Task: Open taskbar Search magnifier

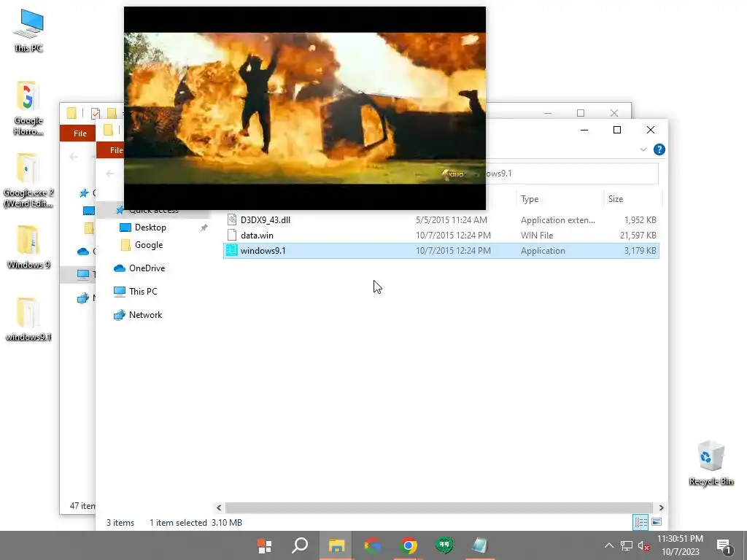Action: click(x=300, y=545)
